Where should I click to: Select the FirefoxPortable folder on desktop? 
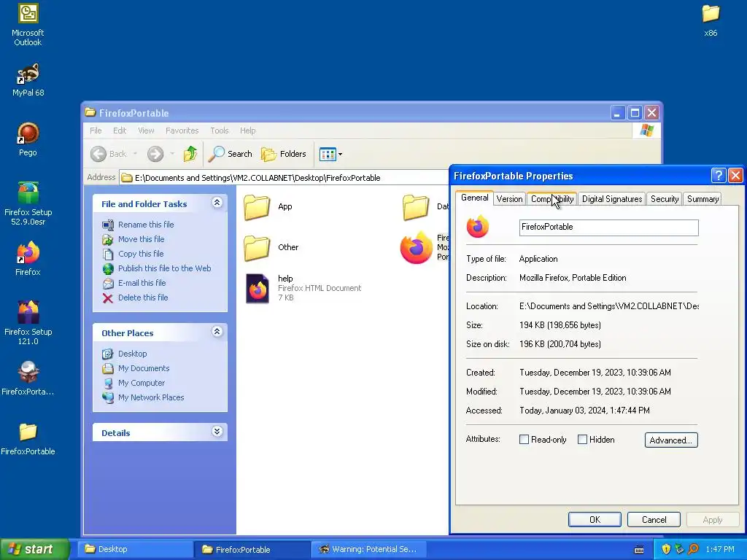point(28,438)
